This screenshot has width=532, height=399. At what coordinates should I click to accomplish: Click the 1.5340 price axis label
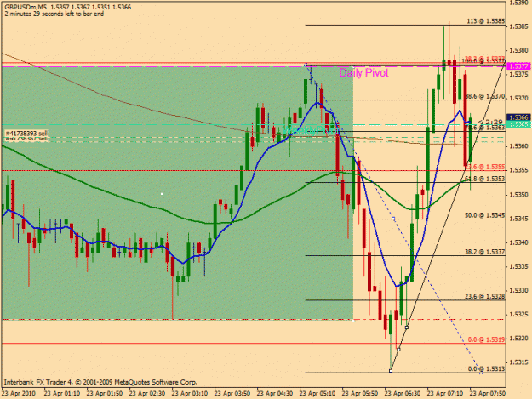pos(518,242)
